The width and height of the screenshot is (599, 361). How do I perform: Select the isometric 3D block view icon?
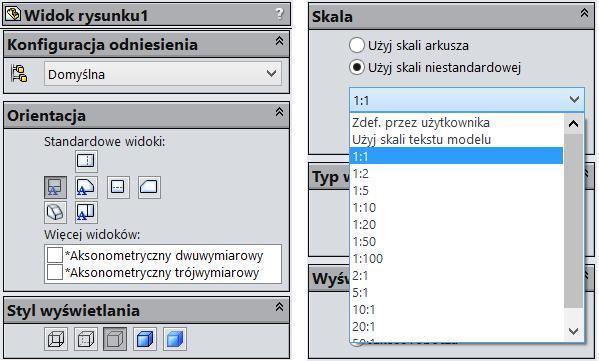(x=55, y=212)
